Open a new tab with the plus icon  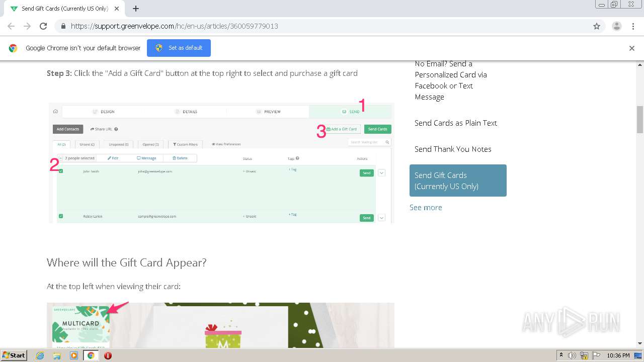[136, 9]
